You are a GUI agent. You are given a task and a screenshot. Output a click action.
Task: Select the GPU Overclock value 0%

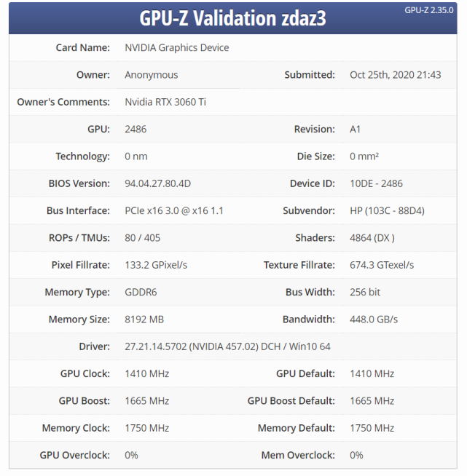131,455
